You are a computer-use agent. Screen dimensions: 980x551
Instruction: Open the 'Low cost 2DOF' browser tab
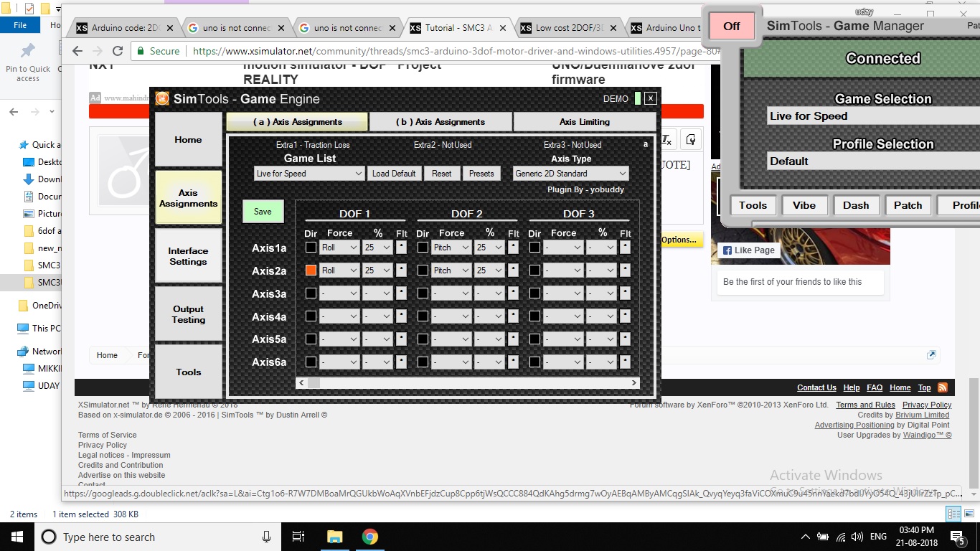(x=569, y=28)
